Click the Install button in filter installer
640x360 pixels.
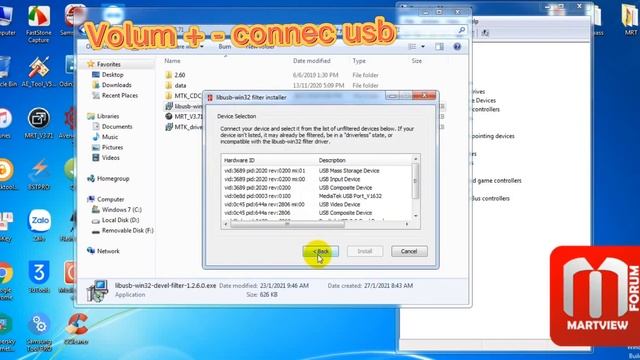[365, 251]
